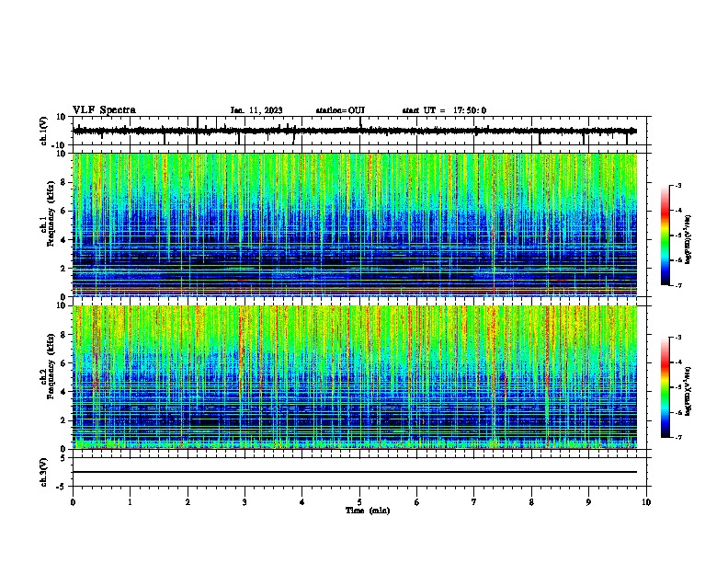Viewport: 728px width, 563px height.
Task: Click the "-7" label below ch.2 color bar
Action: click(x=677, y=437)
